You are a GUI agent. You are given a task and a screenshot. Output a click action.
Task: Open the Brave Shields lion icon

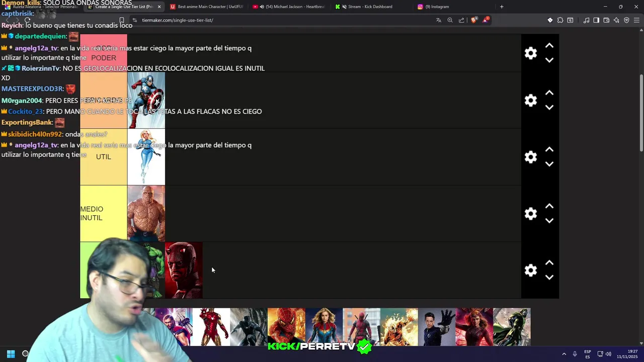[x=473, y=20]
